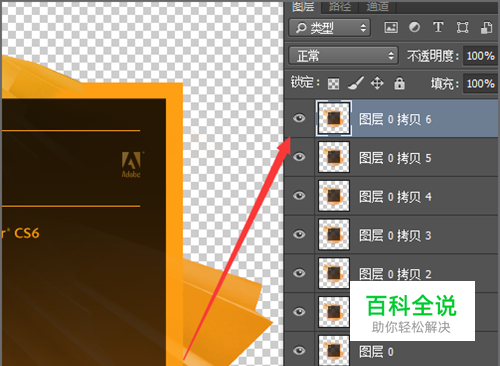Select layer name 图层 0 拷贝 3
The height and width of the screenshot is (366, 500).
(395, 236)
